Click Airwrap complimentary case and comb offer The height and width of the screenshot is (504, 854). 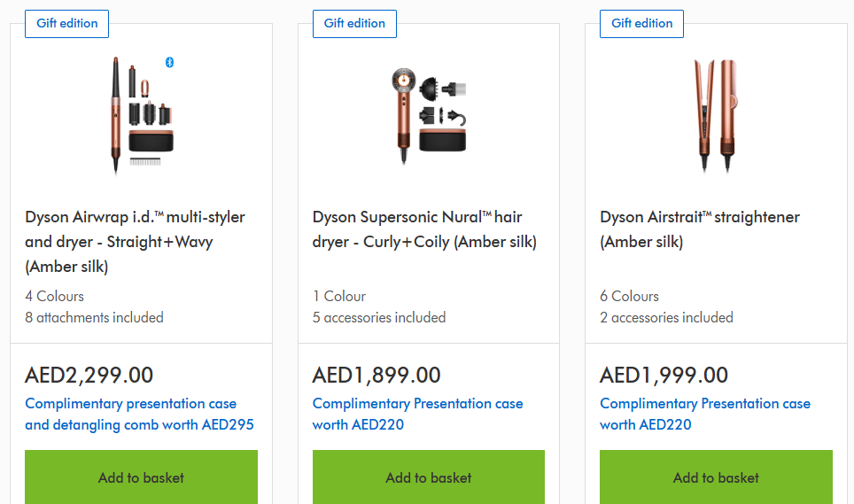[139, 414]
